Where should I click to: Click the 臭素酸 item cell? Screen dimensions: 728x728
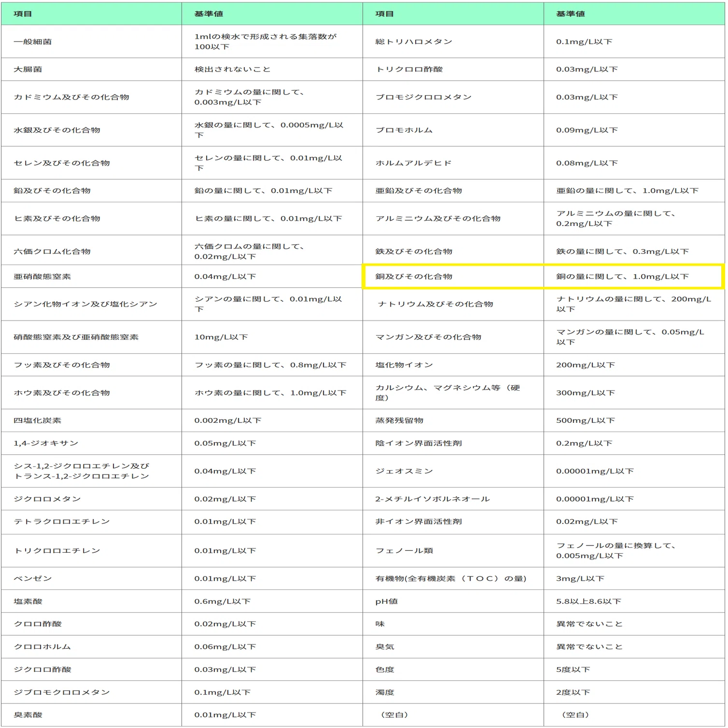click(x=91, y=715)
